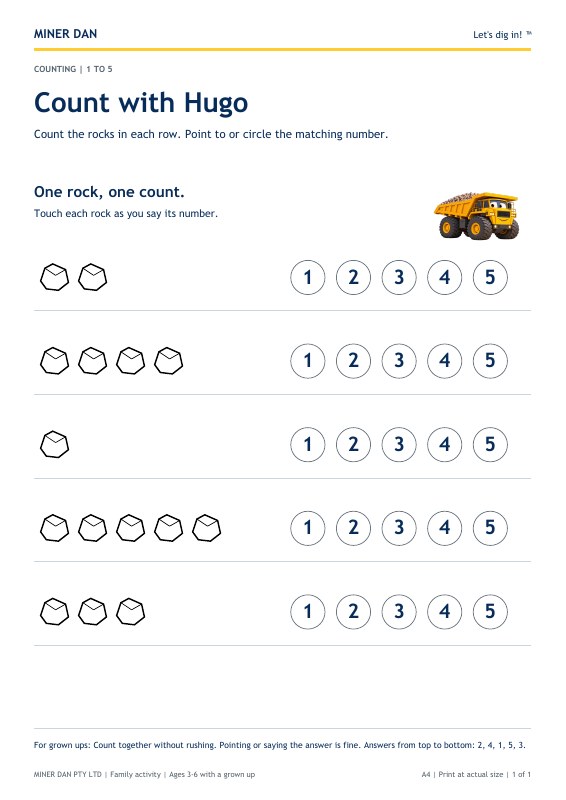Viewport: 566px width, 800px height.
Task: Touch the single rock in the third row
Action: point(55,444)
